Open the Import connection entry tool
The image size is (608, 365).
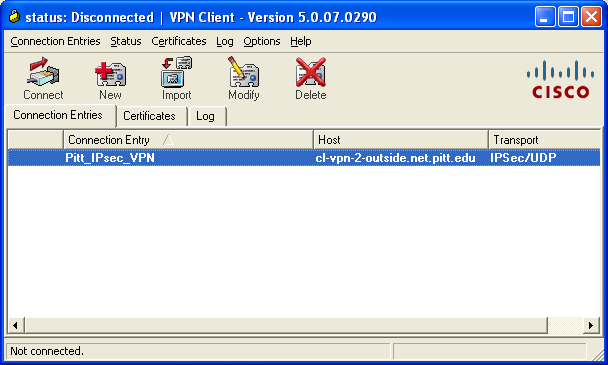(176, 79)
